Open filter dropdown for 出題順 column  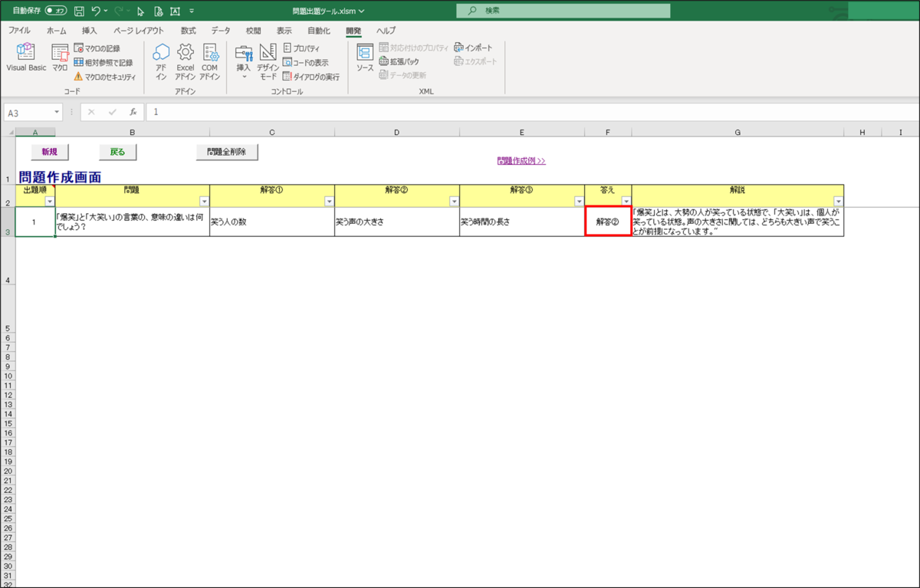pos(50,201)
